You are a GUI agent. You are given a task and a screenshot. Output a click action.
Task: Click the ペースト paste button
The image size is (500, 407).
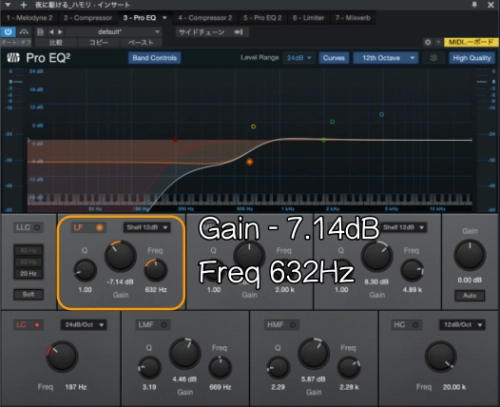[141, 42]
